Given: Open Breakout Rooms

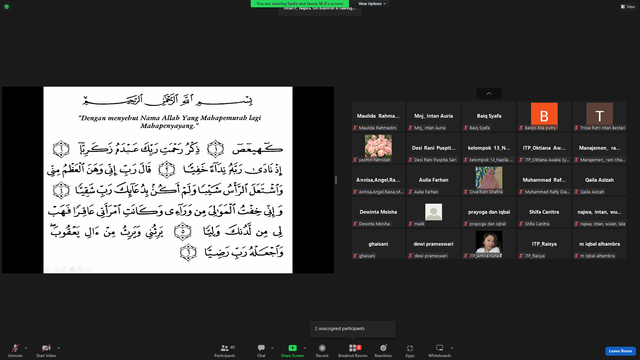Looking at the screenshot, I should [x=353, y=350].
